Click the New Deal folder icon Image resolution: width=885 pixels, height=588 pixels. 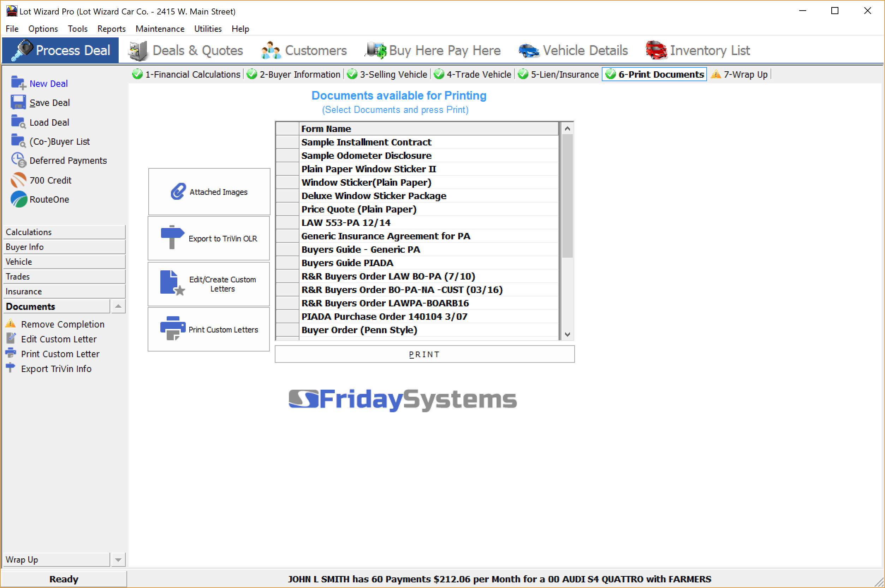tap(18, 83)
